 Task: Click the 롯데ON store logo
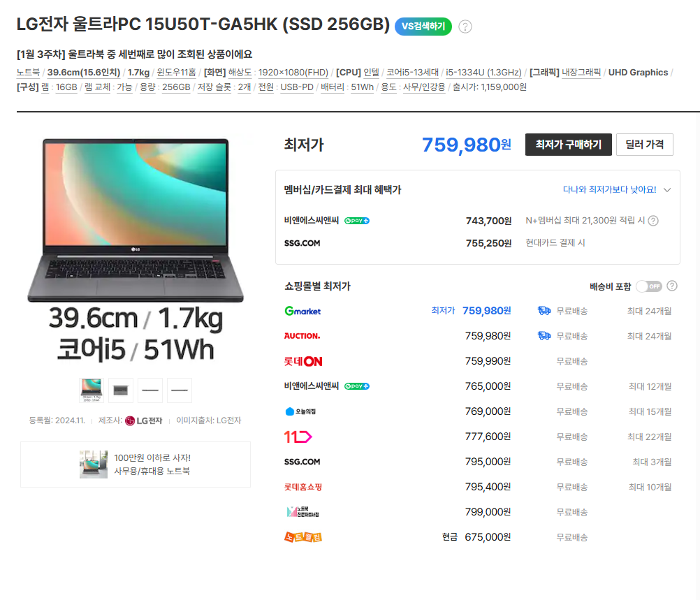(x=303, y=361)
